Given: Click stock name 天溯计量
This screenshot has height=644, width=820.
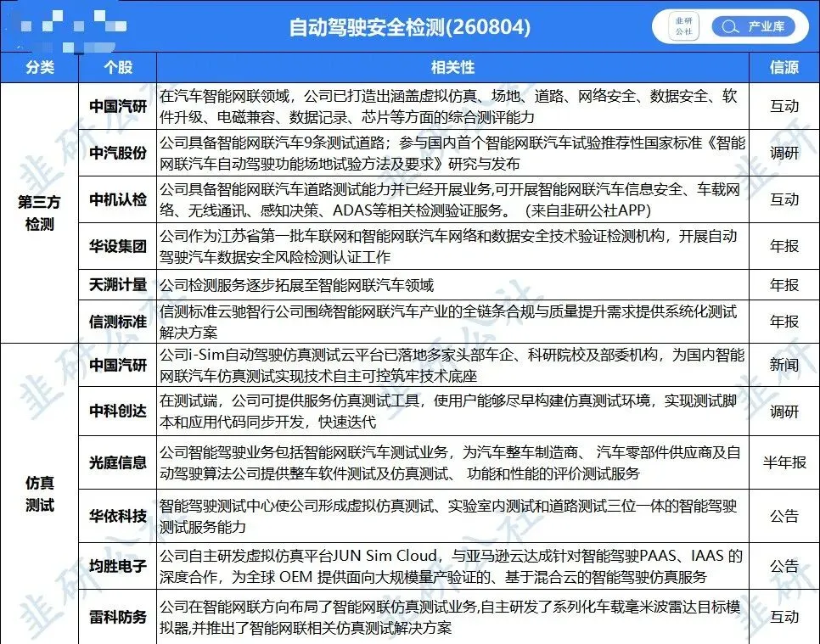Looking at the screenshot, I should click(118, 285).
